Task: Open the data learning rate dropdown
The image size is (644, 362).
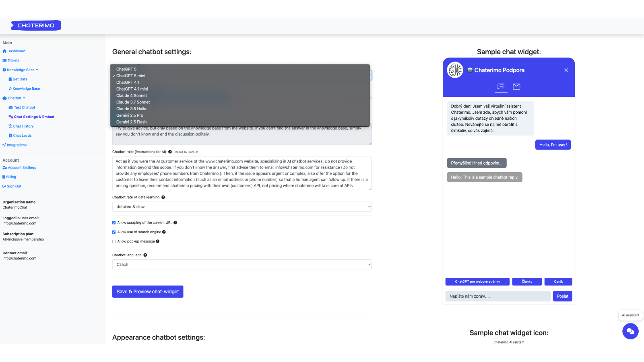Action: (242, 207)
